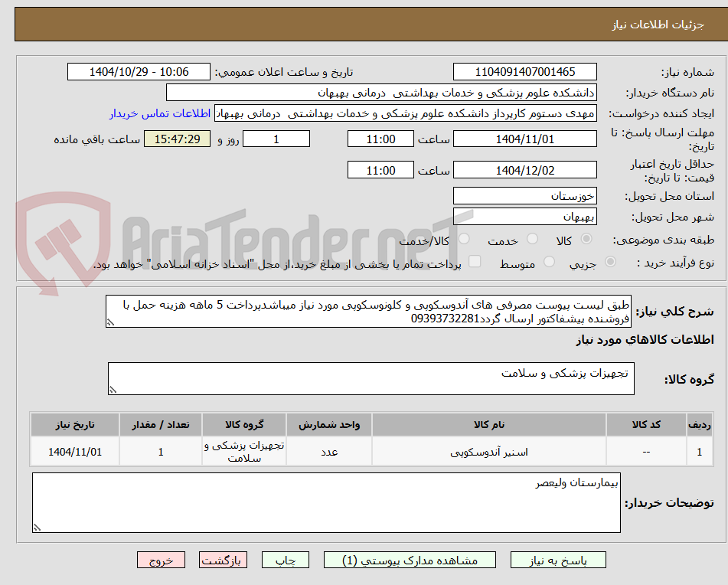Click the کد کالا column header
Viewport: 728px width, 585px height.
[x=646, y=424]
